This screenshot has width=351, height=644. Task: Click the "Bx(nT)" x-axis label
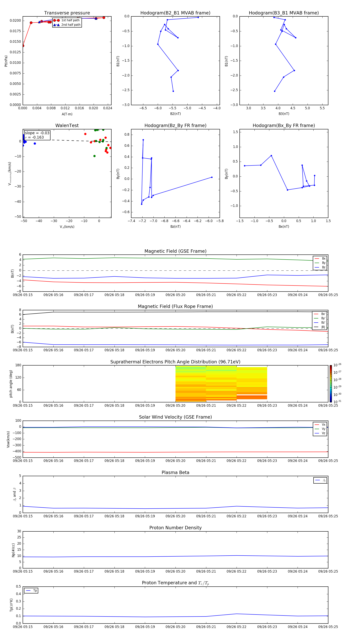point(284,227)
